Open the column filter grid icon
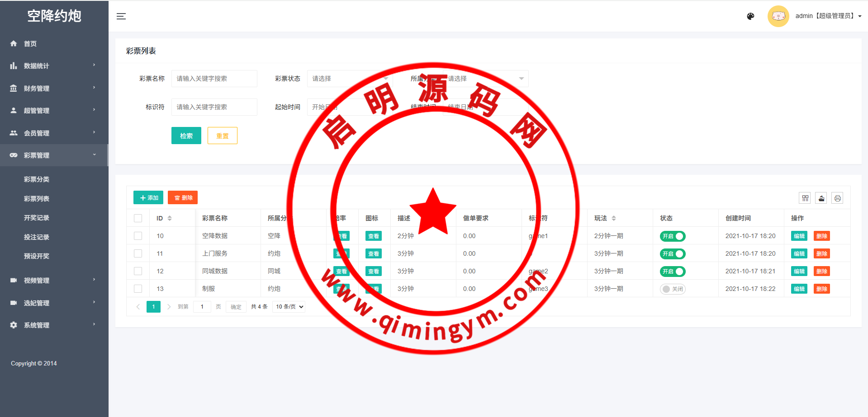868x417 pixels. (x=805, y=198)
